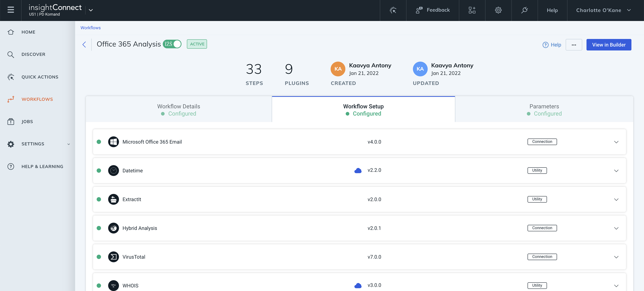Click the Help link with question icon
The height and width of the screenshot is (291, 644).
(552, 45)
